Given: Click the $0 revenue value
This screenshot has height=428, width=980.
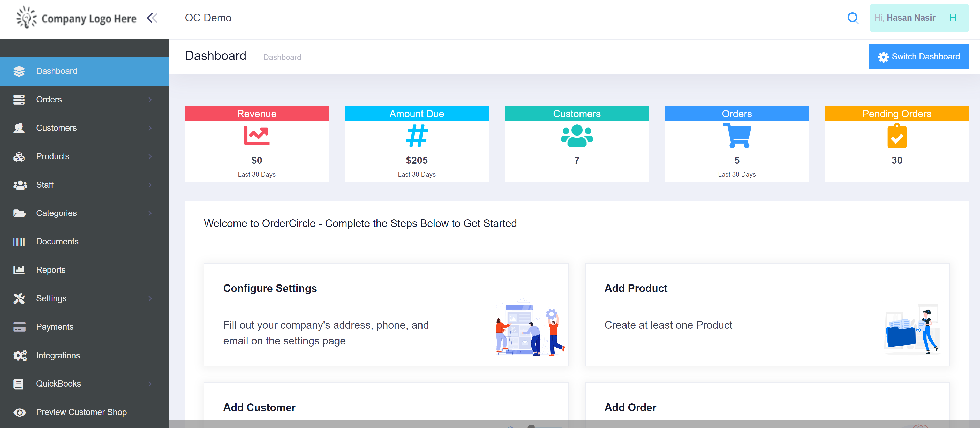Looking at the screenshot, I should click(x=257, y=161).
